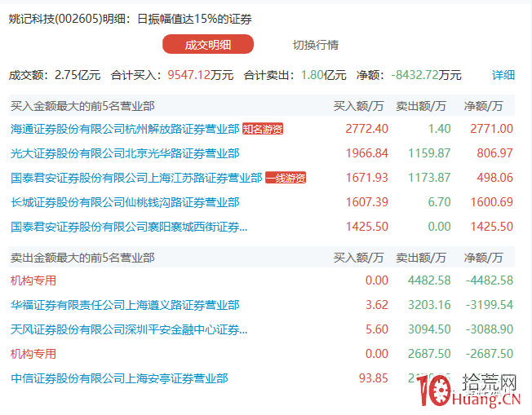Open 国泰君安上海江苏路证券营业部 link

pos(136,178)
